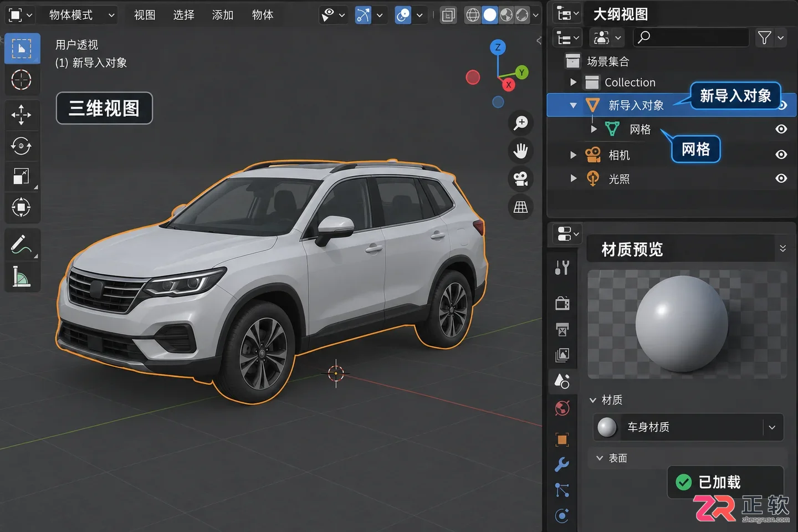Pick the Annotate pencil tool

pos(22,244)
